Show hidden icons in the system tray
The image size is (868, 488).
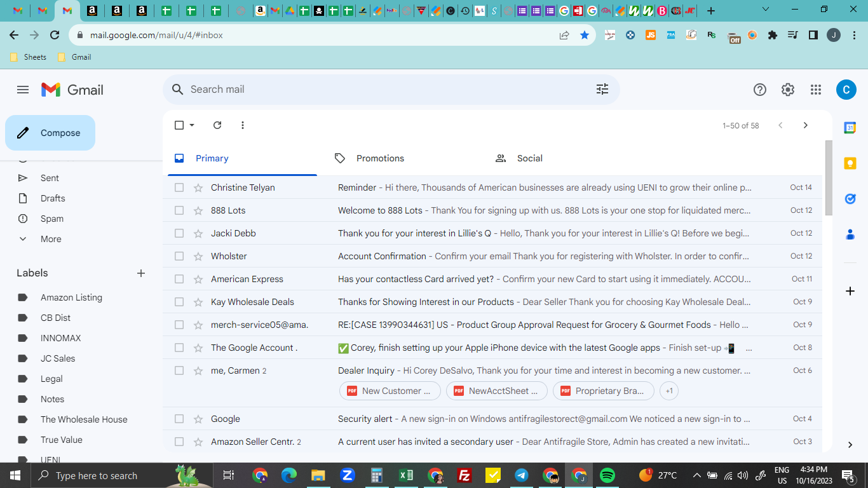(697, 475)
